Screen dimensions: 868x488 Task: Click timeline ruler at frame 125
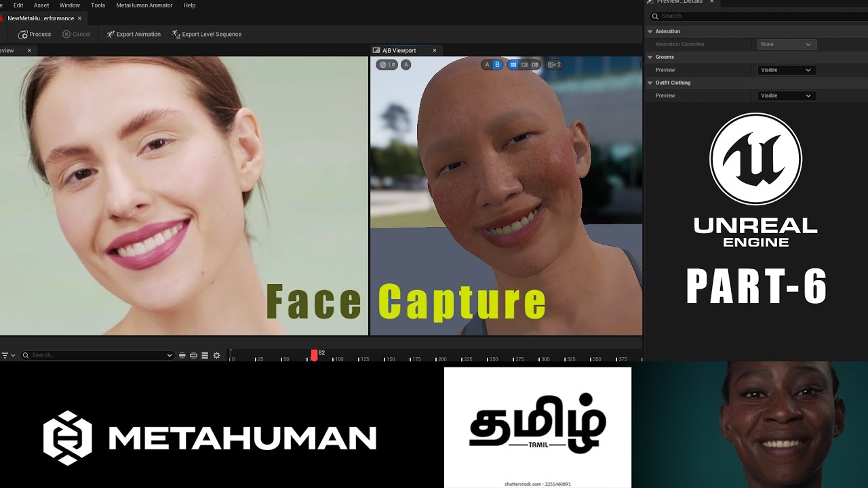pyautogui.click(x=363, y=358)
